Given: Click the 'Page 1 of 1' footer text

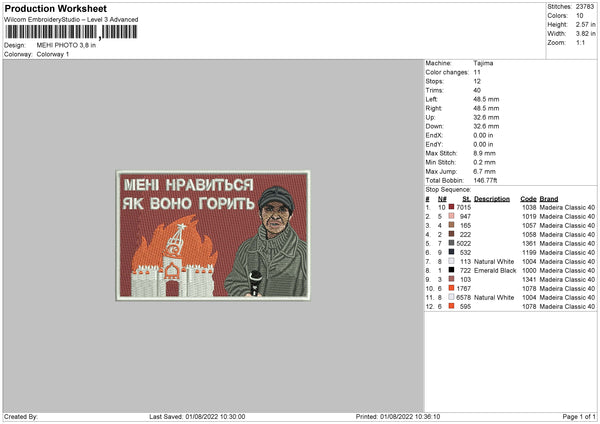Looking at the screenshot, I should click(579, 416).
